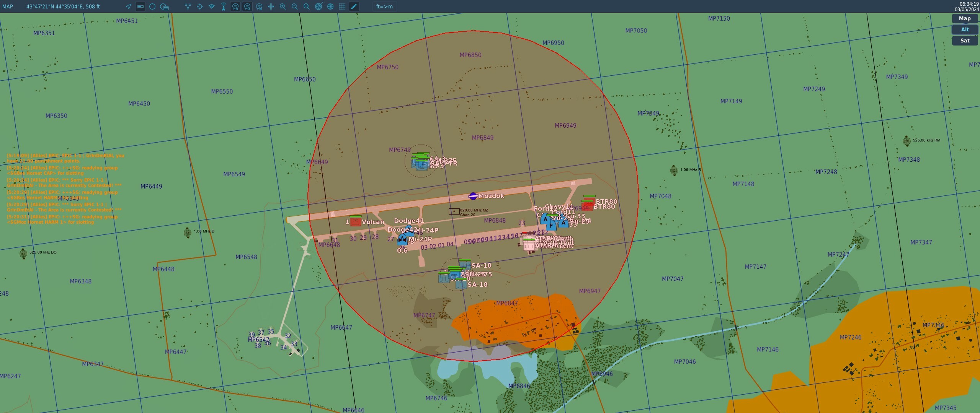The width and height of the screenshot is (980, 413).
Task: Click parking spot number 23 label
Action: [522, 223]
